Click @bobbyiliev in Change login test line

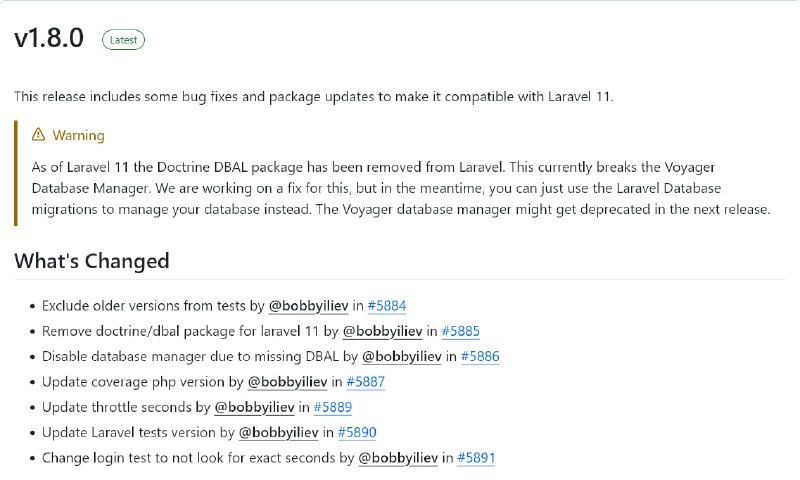click(398, 458)
